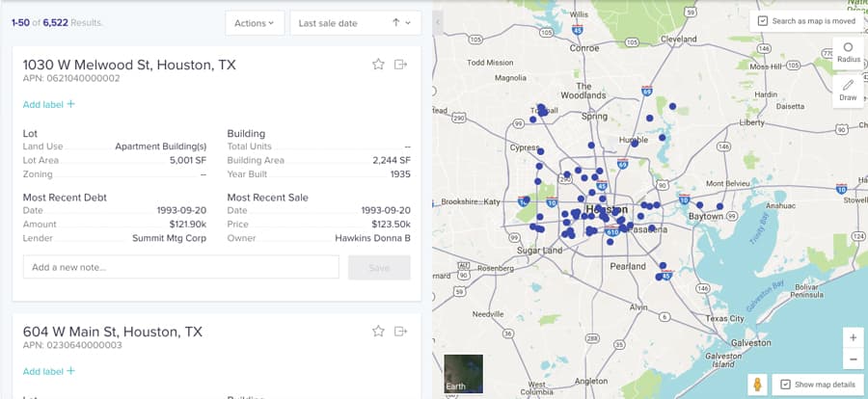Click export icon for 1030 W Melwood St
The width and height of the screenshot is (868, 399).
click(x=401, y=65)
